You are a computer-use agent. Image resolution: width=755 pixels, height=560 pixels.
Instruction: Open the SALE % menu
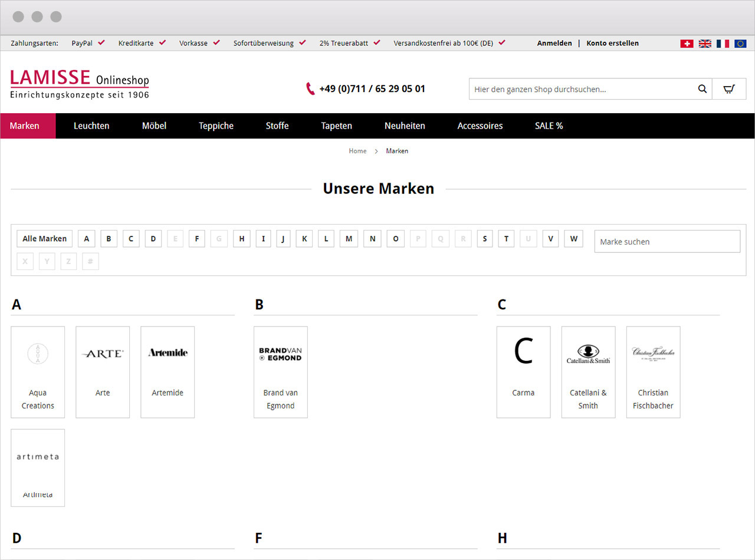tap(549, 126)
